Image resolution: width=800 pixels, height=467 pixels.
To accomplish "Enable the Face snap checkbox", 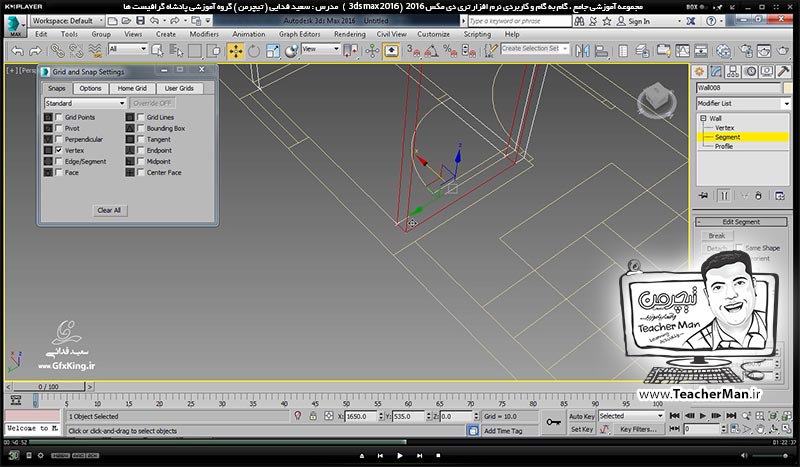I will tap(59, 173).
